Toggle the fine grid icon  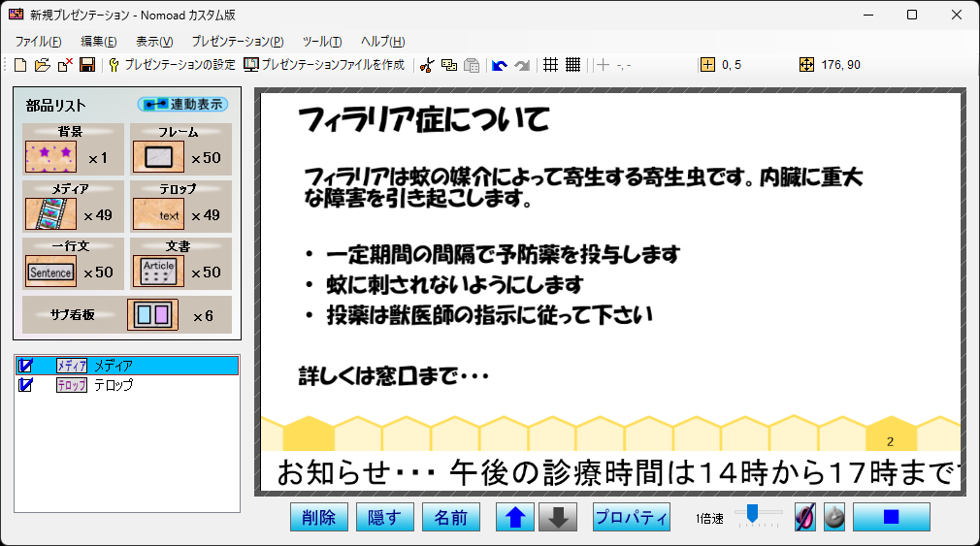pos(573,65)
